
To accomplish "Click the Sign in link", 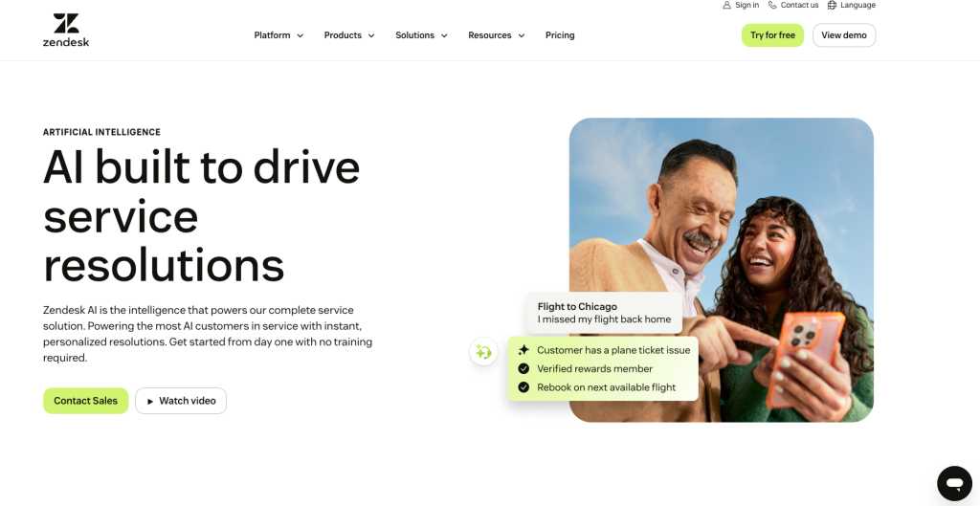I will coord(746,5).
